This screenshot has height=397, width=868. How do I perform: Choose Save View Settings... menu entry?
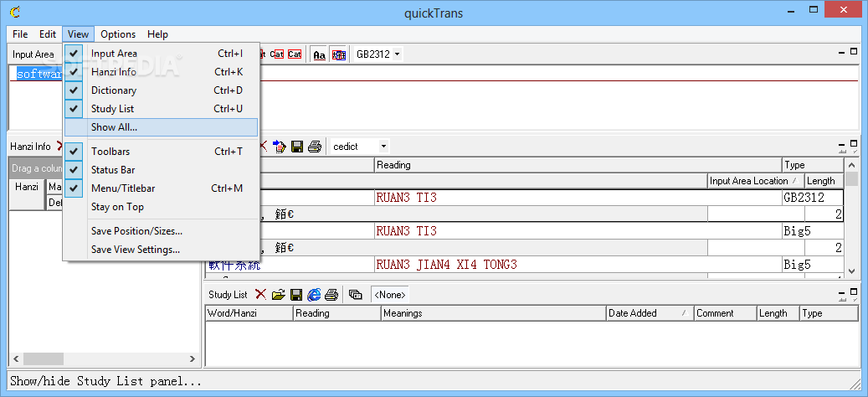tap(161, 249)
